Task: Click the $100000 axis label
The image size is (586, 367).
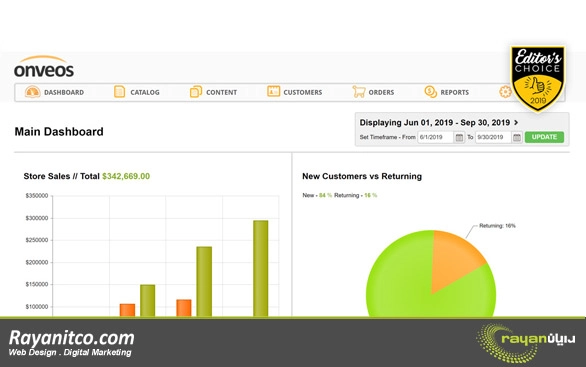Action: (x=37, y=307)
